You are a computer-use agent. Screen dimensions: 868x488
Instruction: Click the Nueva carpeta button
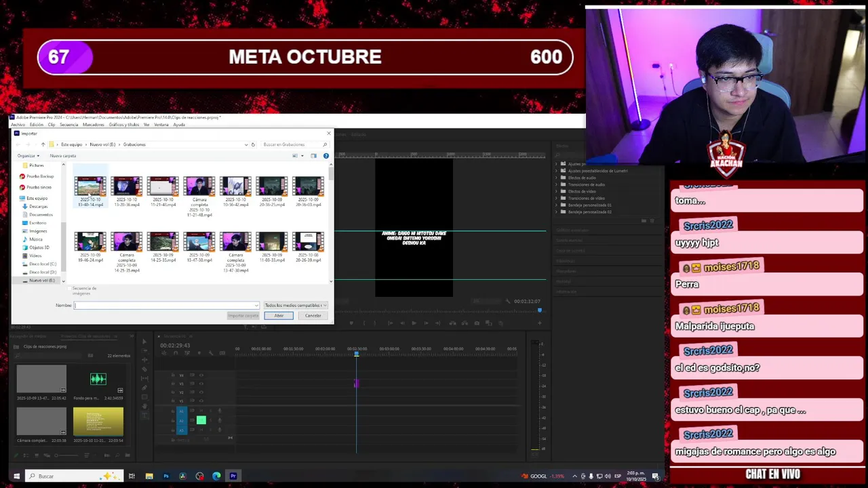62,156
